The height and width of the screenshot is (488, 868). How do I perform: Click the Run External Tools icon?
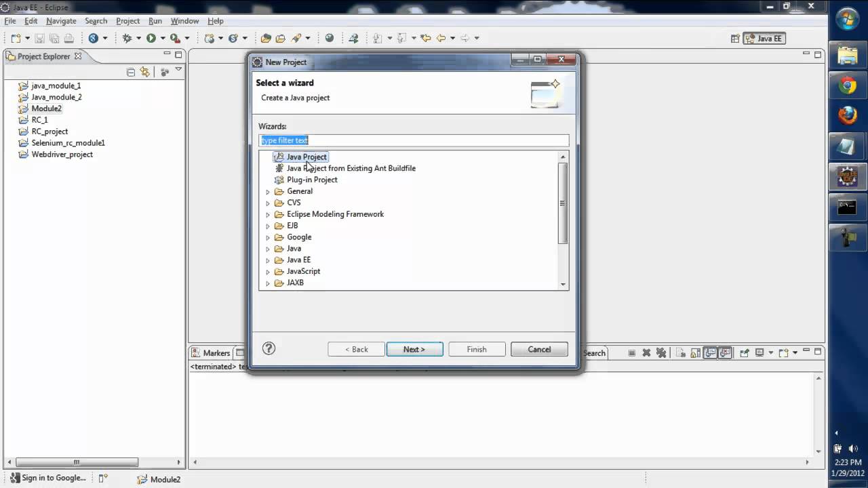coord(175,39)
